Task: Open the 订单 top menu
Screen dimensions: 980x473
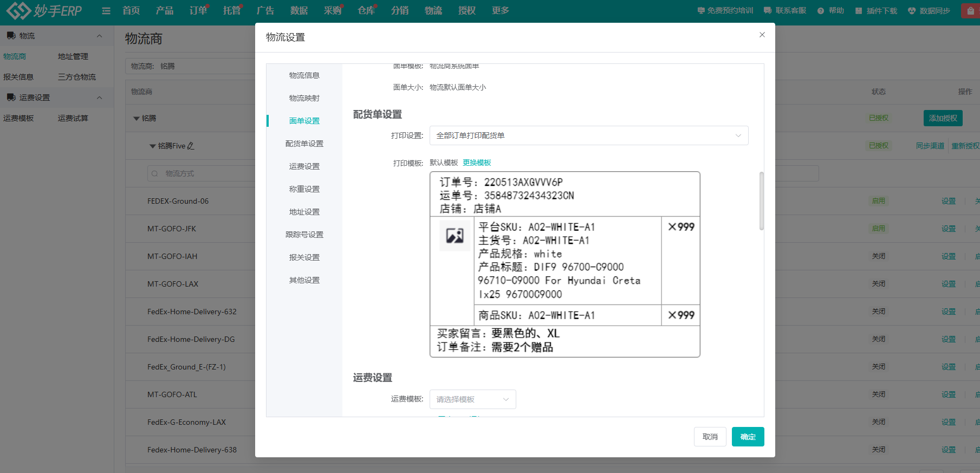Action: pos(198,11)
